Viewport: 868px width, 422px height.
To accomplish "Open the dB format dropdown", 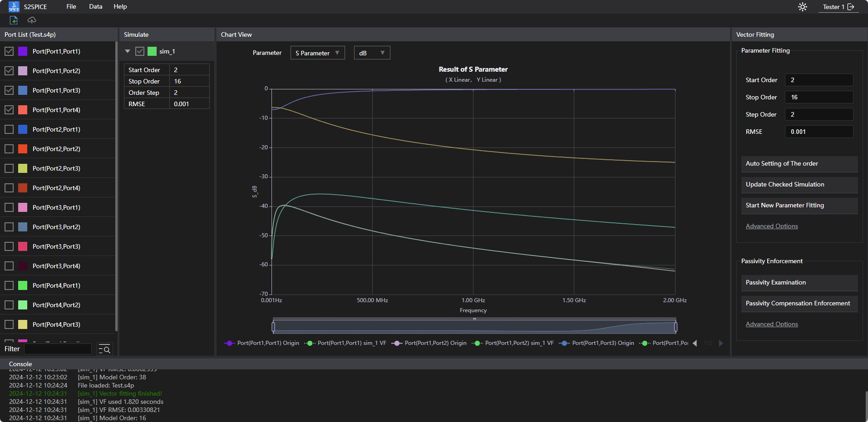I will point(372,53).
